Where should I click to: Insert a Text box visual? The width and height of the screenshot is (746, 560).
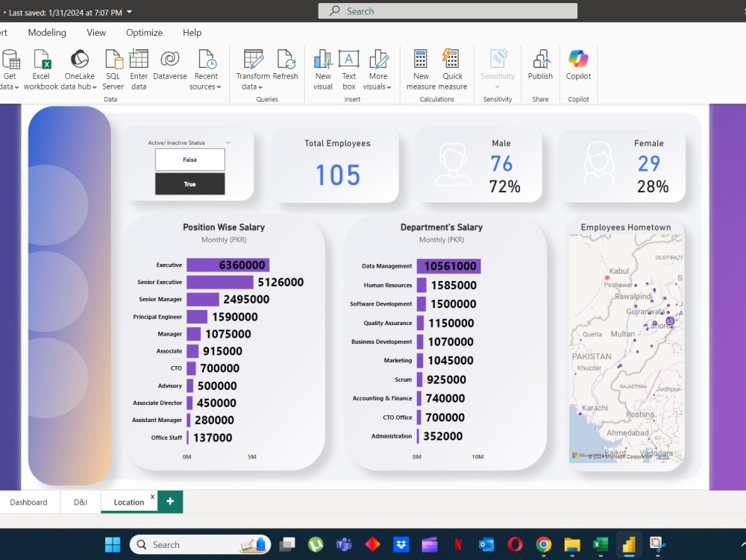(x=348, y=67)
